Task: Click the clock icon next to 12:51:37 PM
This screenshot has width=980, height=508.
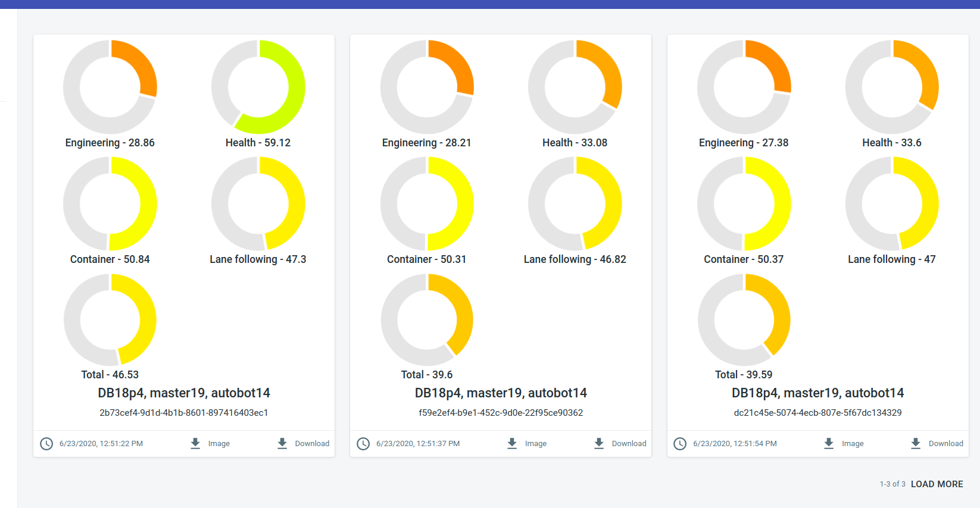Action: (x=363, y=444)
